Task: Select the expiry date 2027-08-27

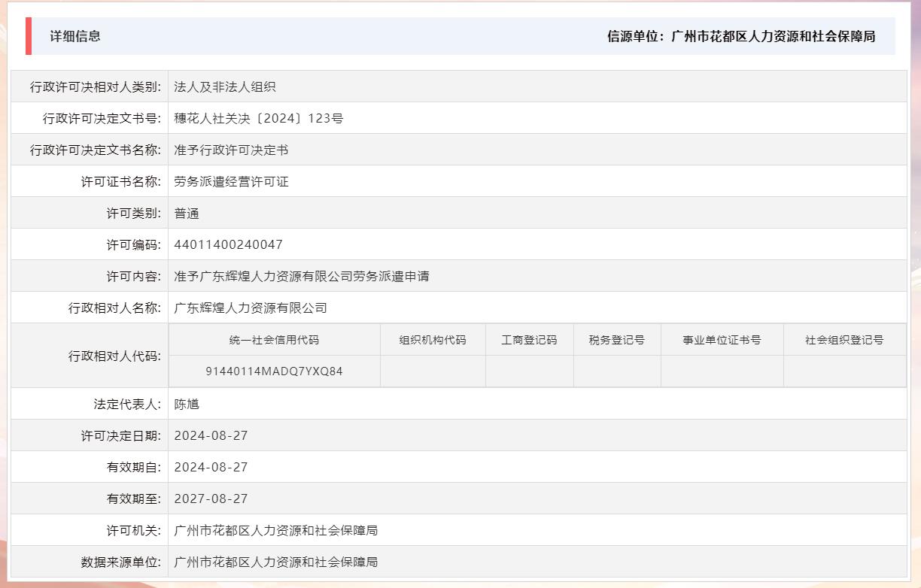Action: (x=211, y=499)
